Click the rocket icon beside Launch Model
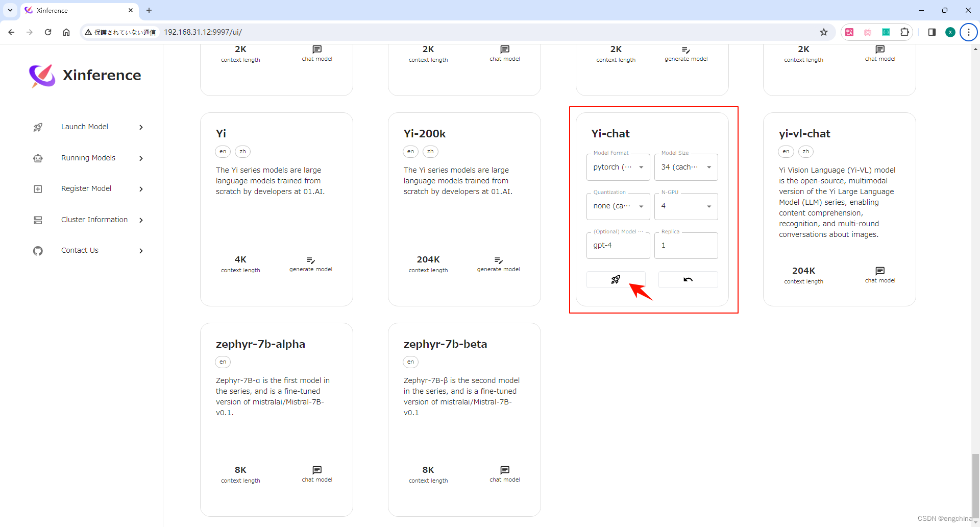 tap(38, 127)
